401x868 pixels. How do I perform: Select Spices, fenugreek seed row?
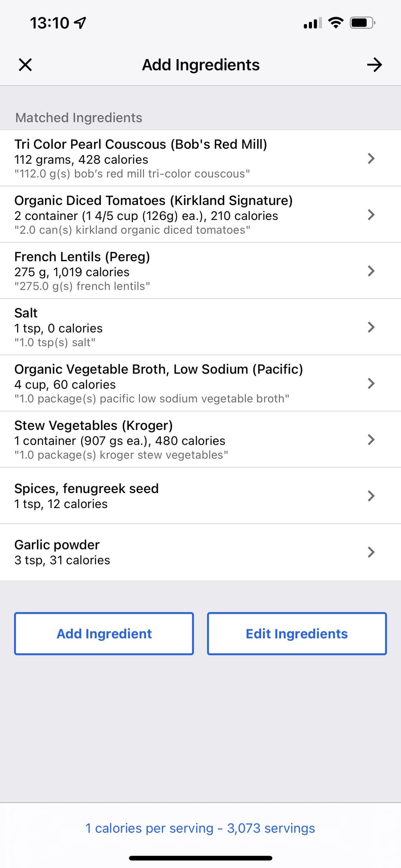click(186, 496)
